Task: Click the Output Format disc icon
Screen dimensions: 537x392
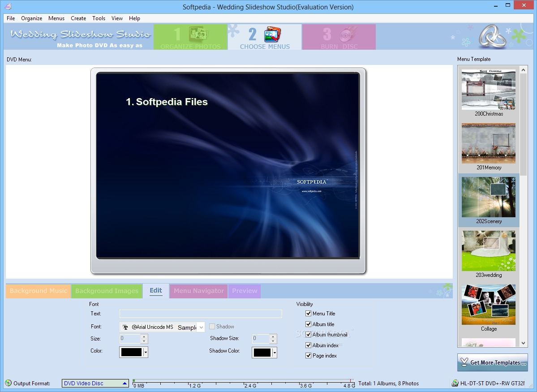Action: click(x=8, y=383)
